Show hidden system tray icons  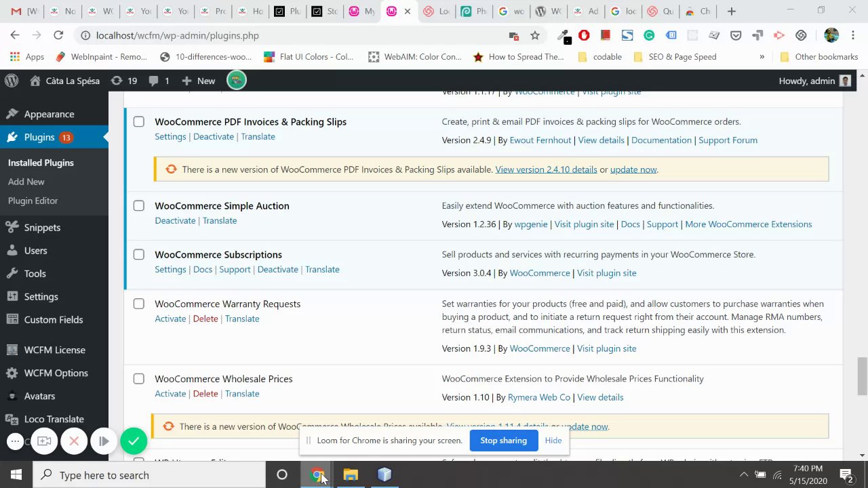pos(744,475)
